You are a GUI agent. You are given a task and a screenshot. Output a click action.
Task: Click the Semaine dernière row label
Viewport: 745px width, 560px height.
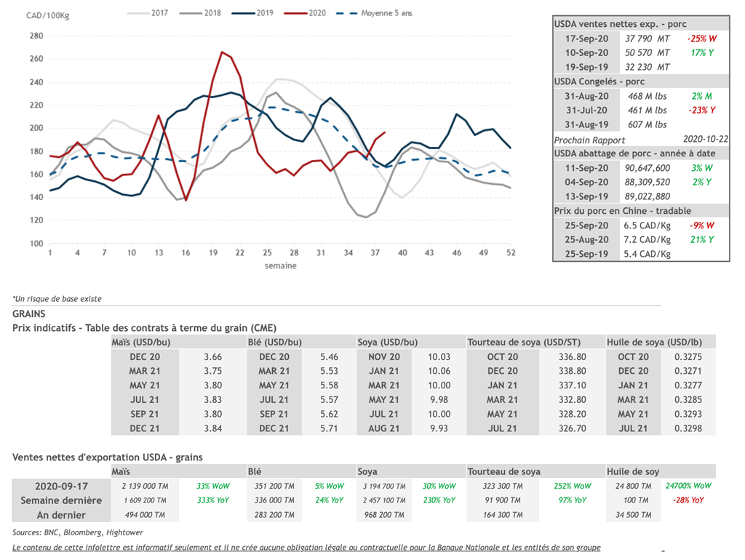61,500
